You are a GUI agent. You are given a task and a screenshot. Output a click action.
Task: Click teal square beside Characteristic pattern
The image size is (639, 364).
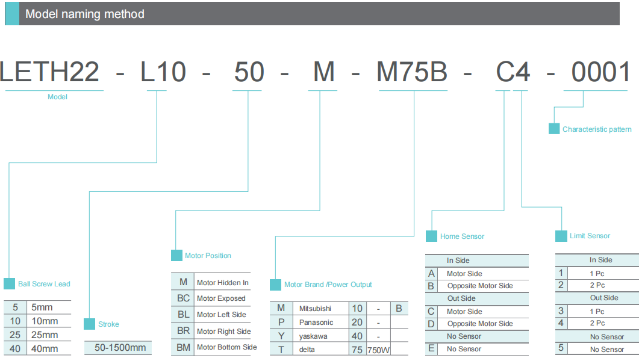click(x=554, y=129)
